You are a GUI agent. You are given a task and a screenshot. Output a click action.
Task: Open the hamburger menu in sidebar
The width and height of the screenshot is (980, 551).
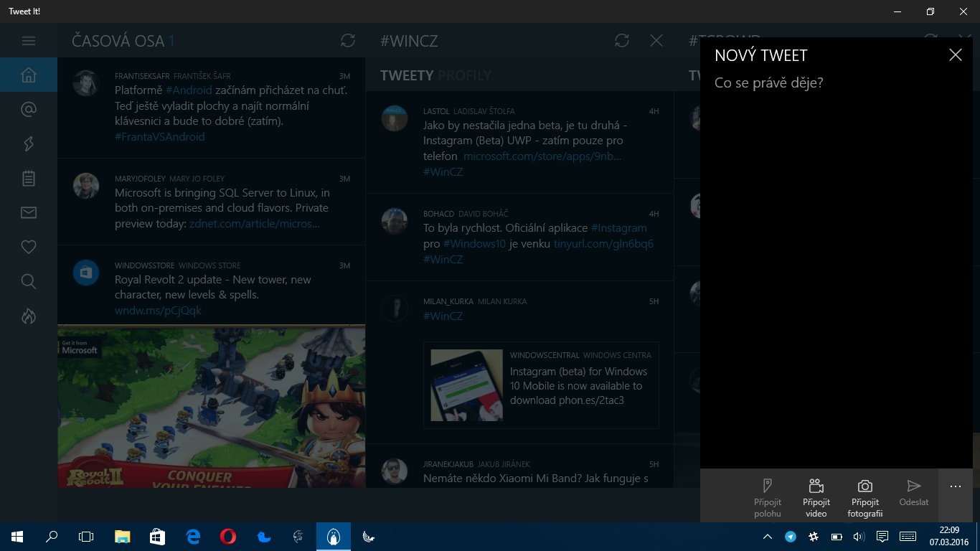pyautogui.click(x=29, y=41)
